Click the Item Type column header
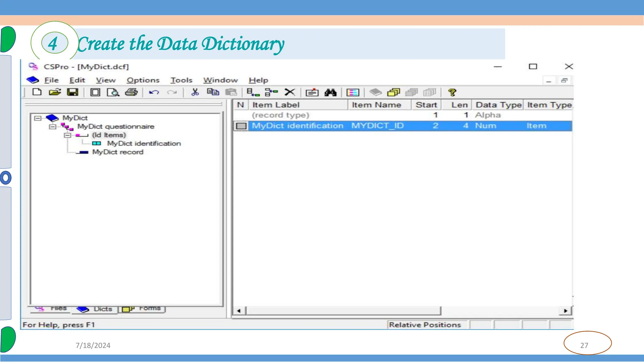Viewport: 644px width, 362px height. click(548, 105)
